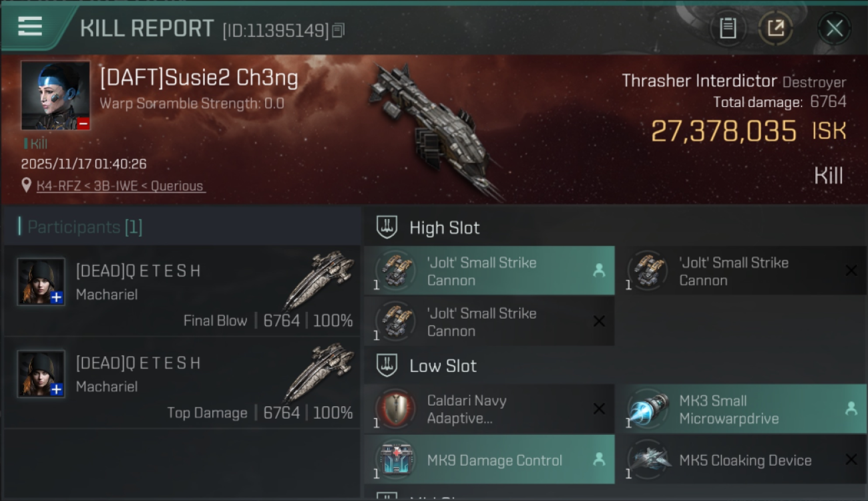This screenshot has width=868, height=501.
Task: Open Susie2 Ch3ng pilot portrait
Action: point(55,96)
